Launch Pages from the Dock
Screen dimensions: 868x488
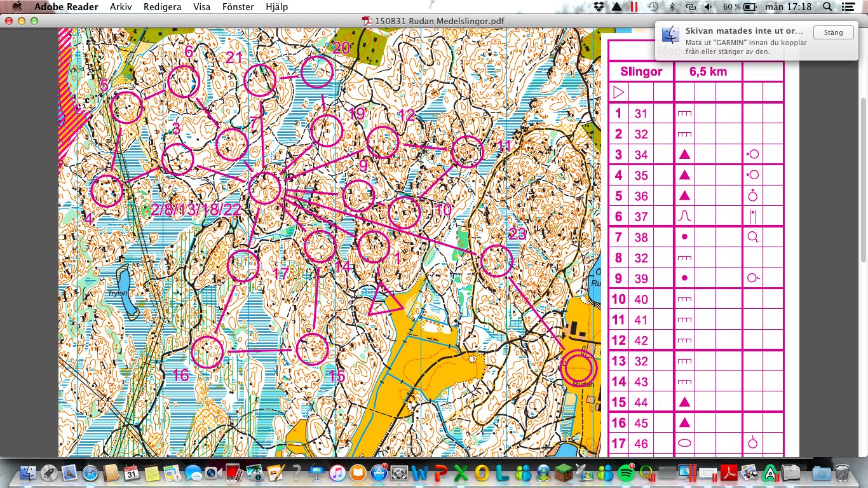pos(275,473)
